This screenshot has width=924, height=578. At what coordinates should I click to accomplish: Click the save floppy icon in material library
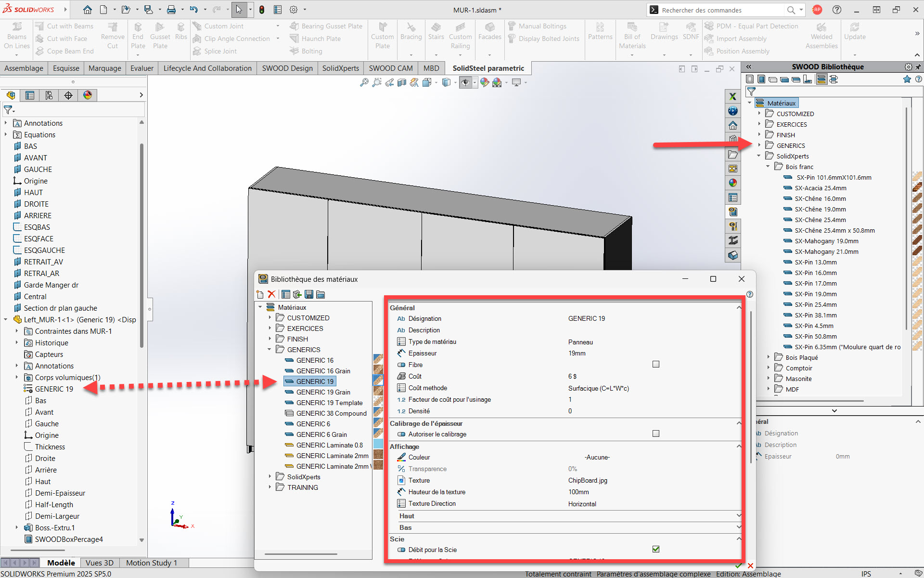(x=309, y=294)
